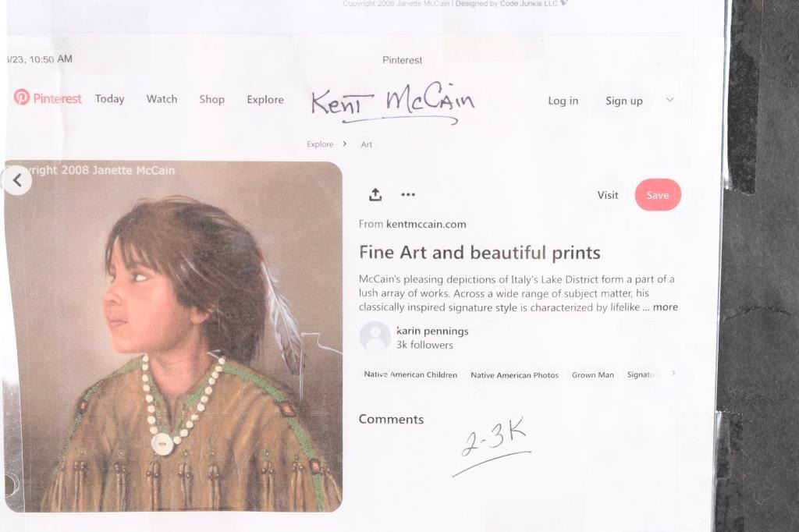Click the Visit button
Screen dimensions: 799x532
coord(608,195)
